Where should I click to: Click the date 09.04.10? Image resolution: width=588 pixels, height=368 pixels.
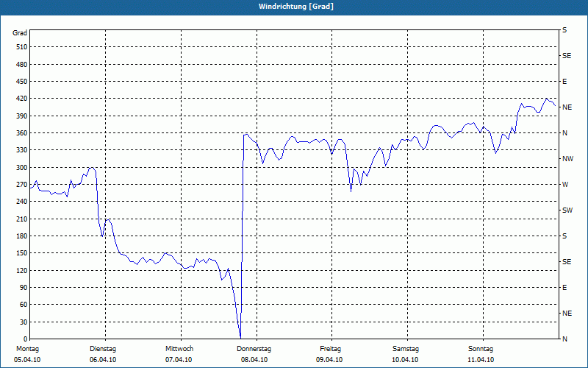pos(329,360)
